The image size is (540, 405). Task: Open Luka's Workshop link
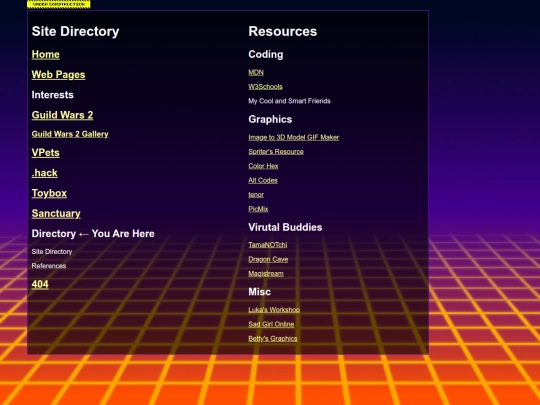coord(274,310)
